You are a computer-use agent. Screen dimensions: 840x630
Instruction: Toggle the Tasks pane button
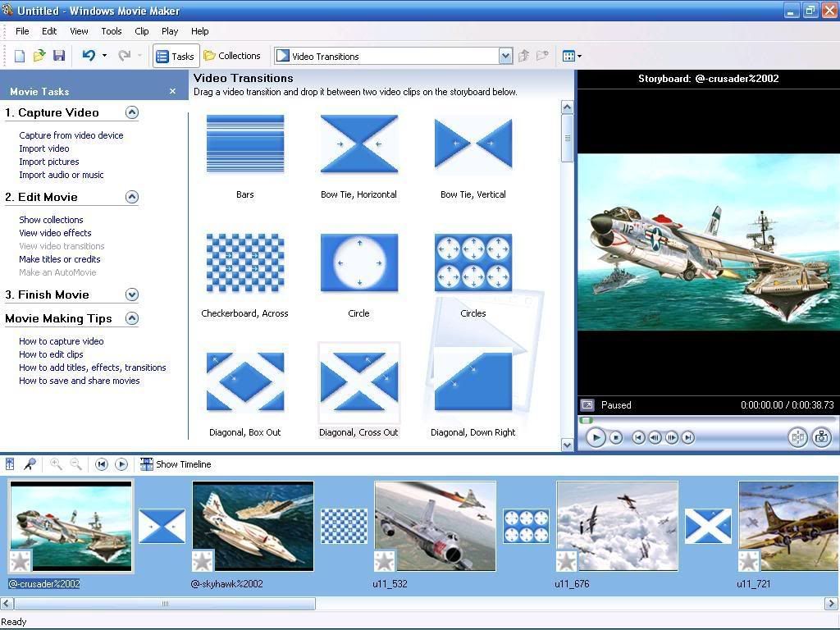pyautogui.click(x=176, y=56)
